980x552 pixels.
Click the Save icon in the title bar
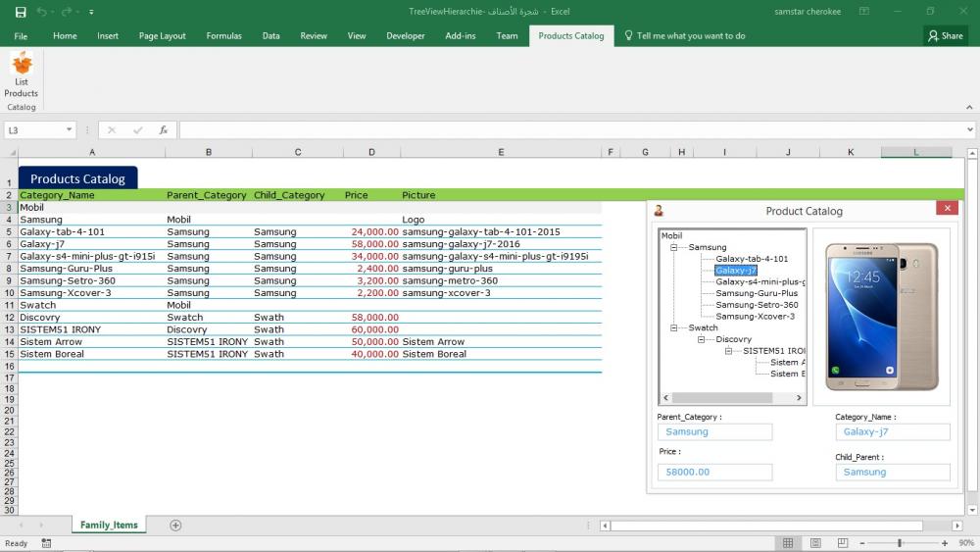pyautogui.click(x=21, y=12)
